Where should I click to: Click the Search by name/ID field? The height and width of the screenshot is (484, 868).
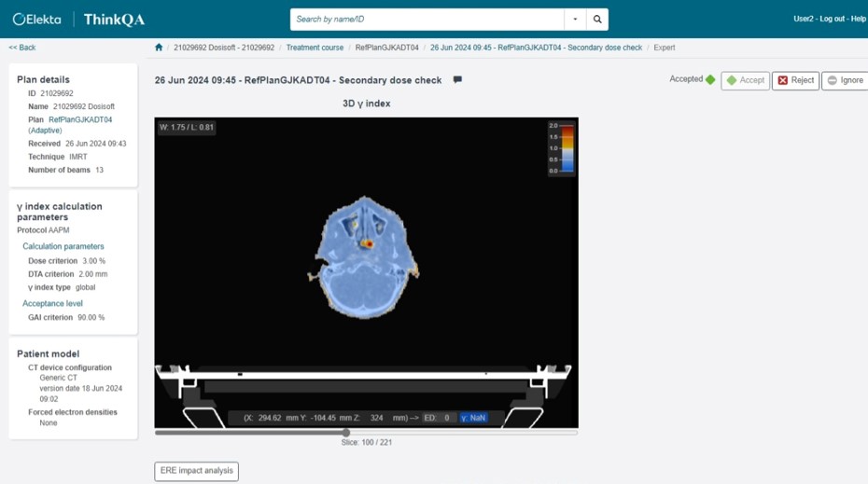(427, 20)
